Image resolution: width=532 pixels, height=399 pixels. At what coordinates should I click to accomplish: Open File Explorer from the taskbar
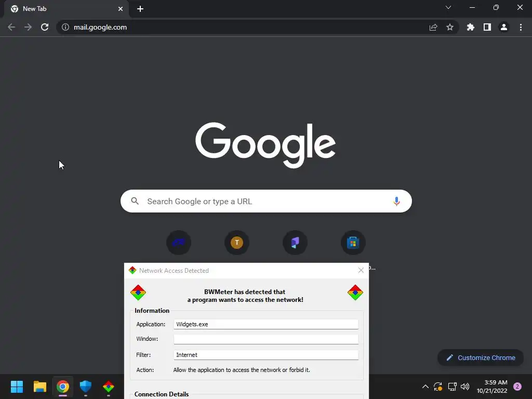[x=39, y=387]
